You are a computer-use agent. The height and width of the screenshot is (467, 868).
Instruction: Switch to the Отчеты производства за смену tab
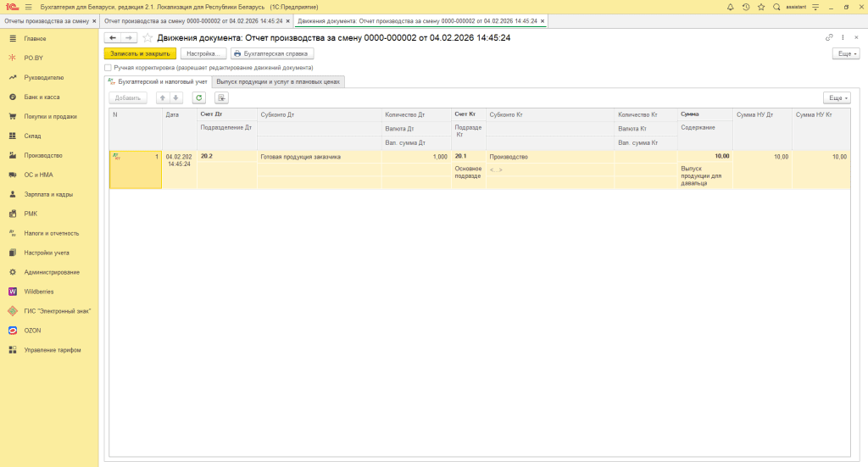coord(47,20)
